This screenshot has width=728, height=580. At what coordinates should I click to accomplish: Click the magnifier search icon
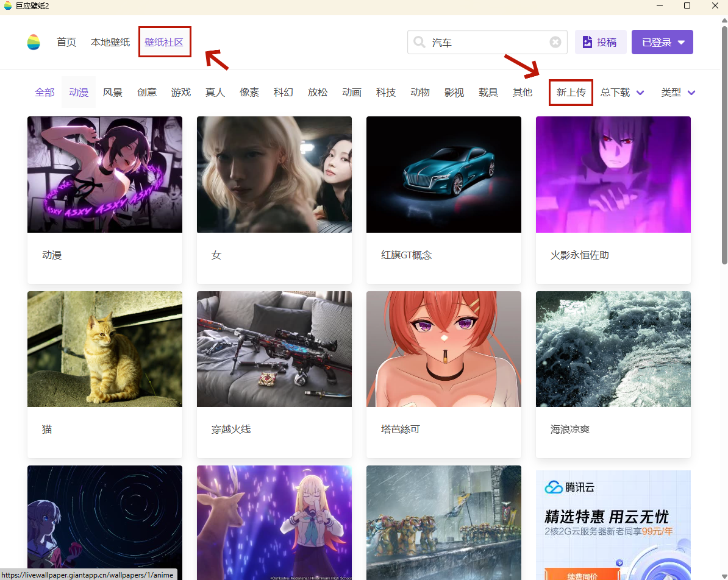(419, 42)
